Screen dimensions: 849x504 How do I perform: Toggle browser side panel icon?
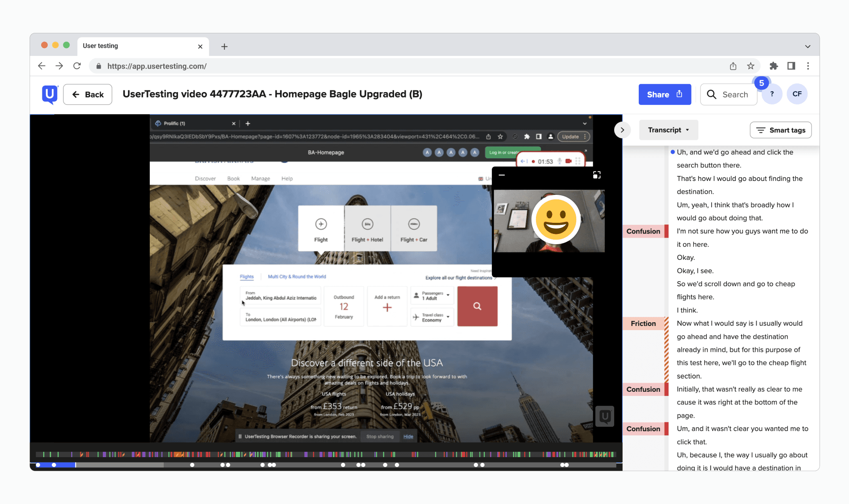[x=791, y=66]
